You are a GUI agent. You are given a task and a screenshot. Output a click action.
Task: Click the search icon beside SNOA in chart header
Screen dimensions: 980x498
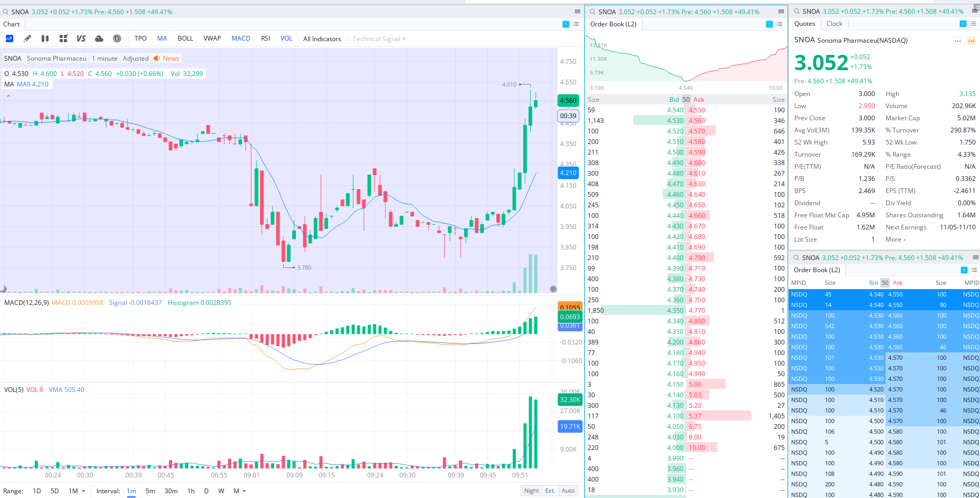pyautogui.click(x=6, y=12)
